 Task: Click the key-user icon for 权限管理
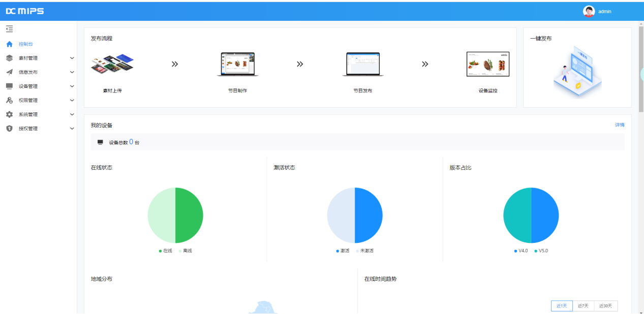9,101
